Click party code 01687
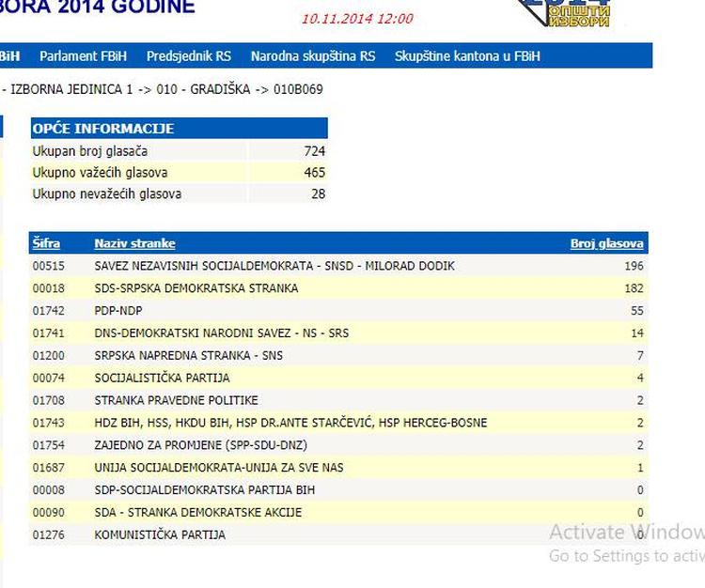705x588 pixels. click(49, 468)
